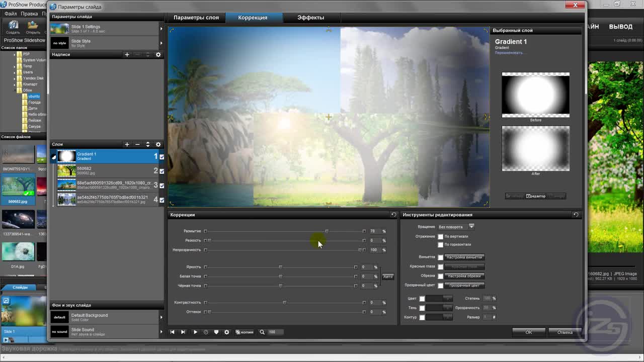Enable the Прозрачный цвет checkbox
The image size is (644, 362).
pos(441,286)
